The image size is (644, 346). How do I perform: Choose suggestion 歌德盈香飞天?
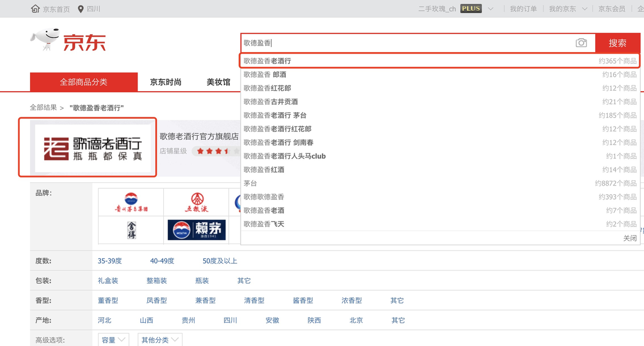coord(439,224)
